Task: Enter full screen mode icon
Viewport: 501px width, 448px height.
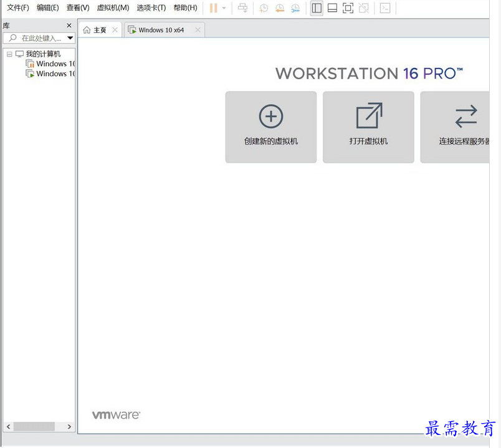Action: [348, 7]
